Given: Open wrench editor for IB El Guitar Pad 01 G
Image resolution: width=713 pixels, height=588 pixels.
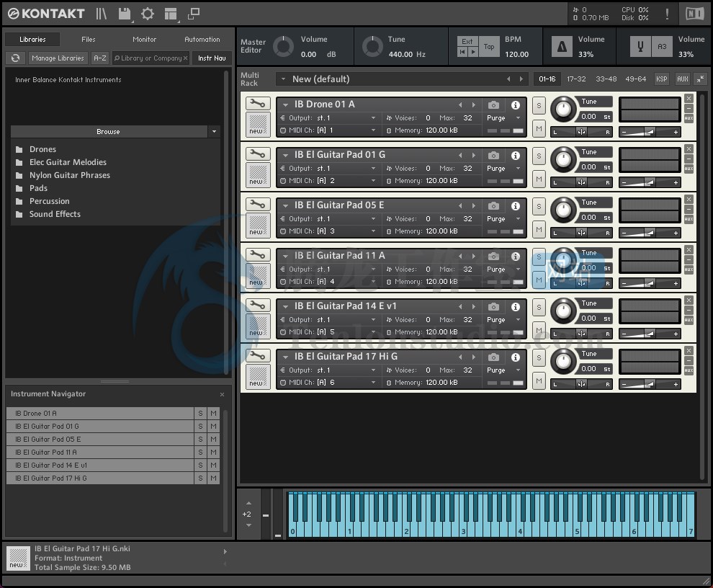Looking at the screenshot, I should click(258, 154).
